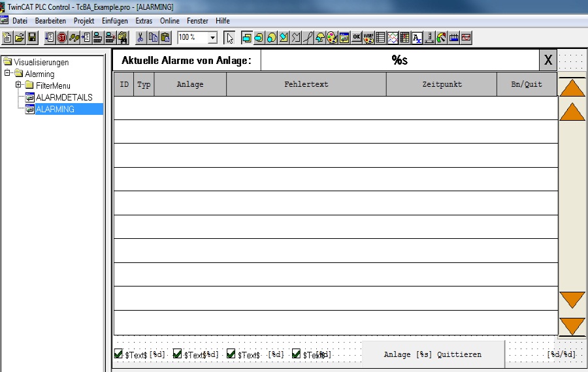Insert a Visualization element from toolbar
This screenshot has height=372, width=588.
pyautogui.click(x=344, y=37)
